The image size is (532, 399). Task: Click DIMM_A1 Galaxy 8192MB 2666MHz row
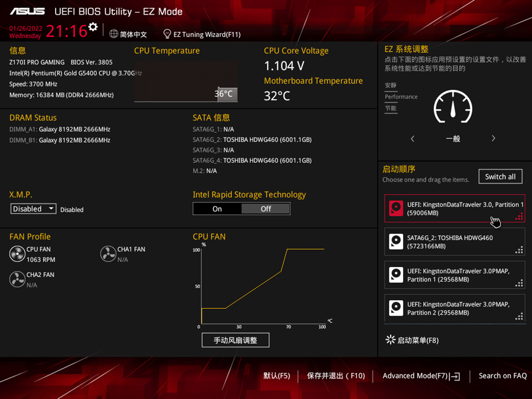tap(60, 129)
